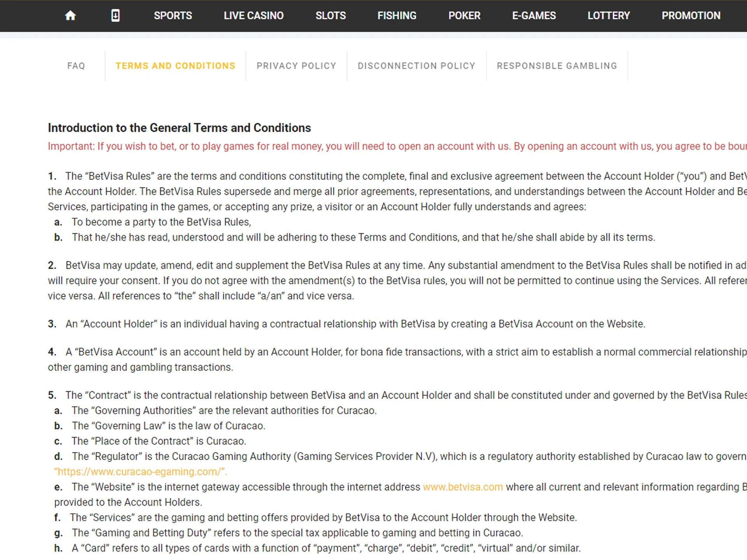The image size is (747, 560).
Task: Click the 'Card' definition line
Action: point(326,548)
